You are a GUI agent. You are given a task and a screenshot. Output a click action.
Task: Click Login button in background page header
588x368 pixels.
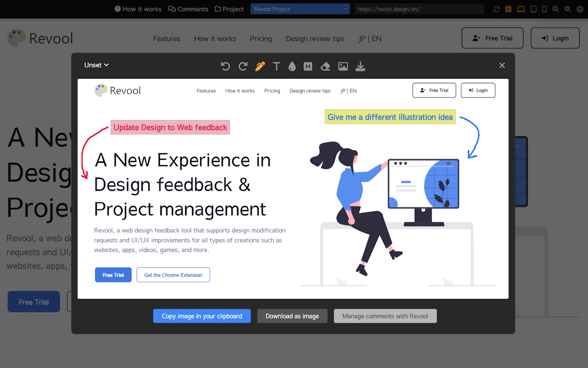[555, 38]
